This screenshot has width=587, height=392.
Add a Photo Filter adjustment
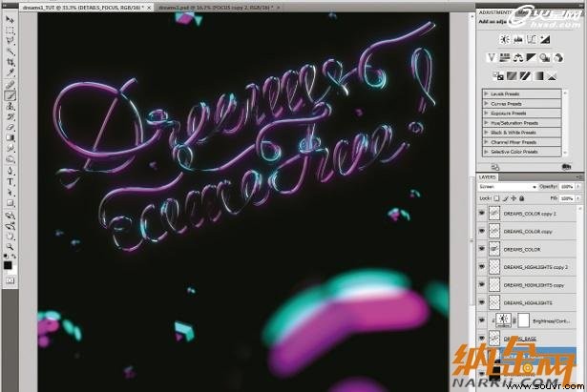[x=545, y=57]
